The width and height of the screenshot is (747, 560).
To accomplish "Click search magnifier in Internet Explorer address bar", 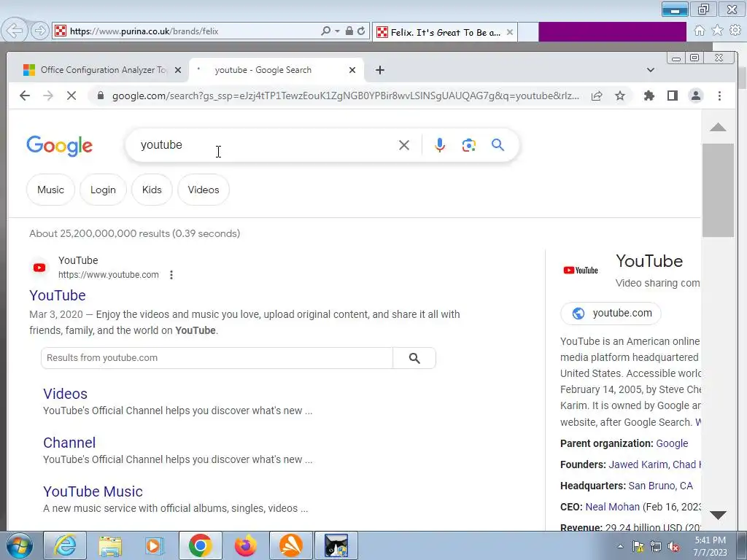I will click(326, 31).
